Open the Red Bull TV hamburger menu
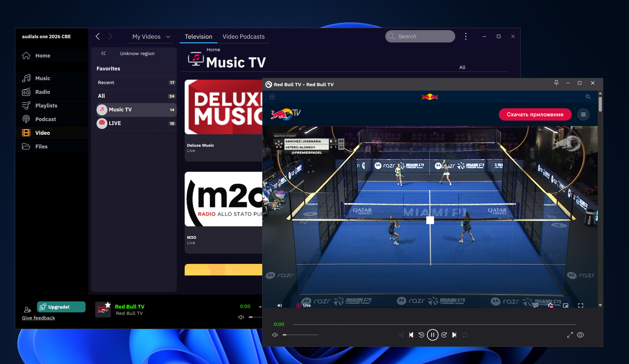This screenshot has height=364, width=629. pyautogui.click(x=583, y=114)
